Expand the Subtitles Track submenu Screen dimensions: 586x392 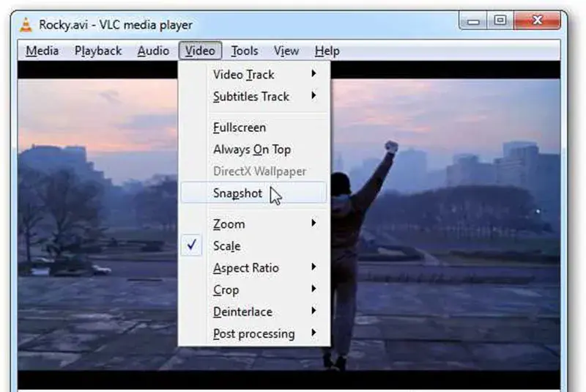click(x=254, y=97)
